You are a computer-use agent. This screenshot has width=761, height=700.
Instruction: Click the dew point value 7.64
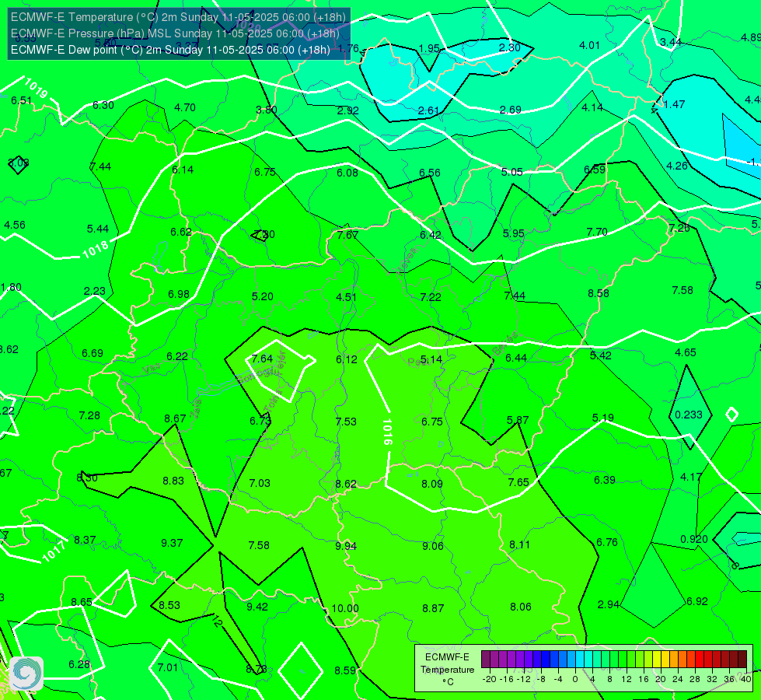262,359
